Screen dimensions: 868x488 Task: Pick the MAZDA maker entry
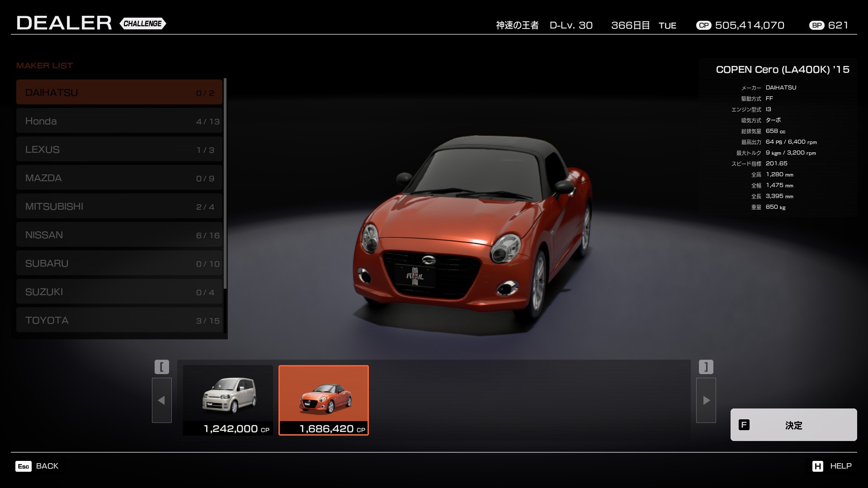click(119, 178)
